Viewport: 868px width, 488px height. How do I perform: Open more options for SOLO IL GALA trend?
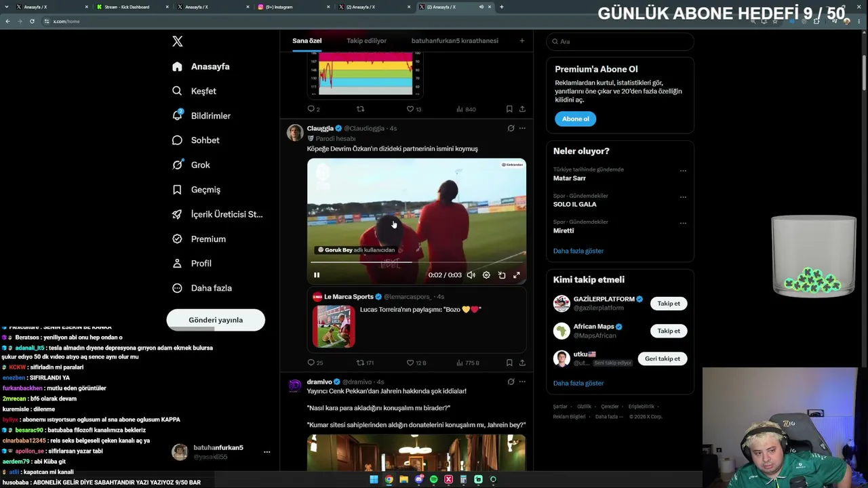point(683,197)
